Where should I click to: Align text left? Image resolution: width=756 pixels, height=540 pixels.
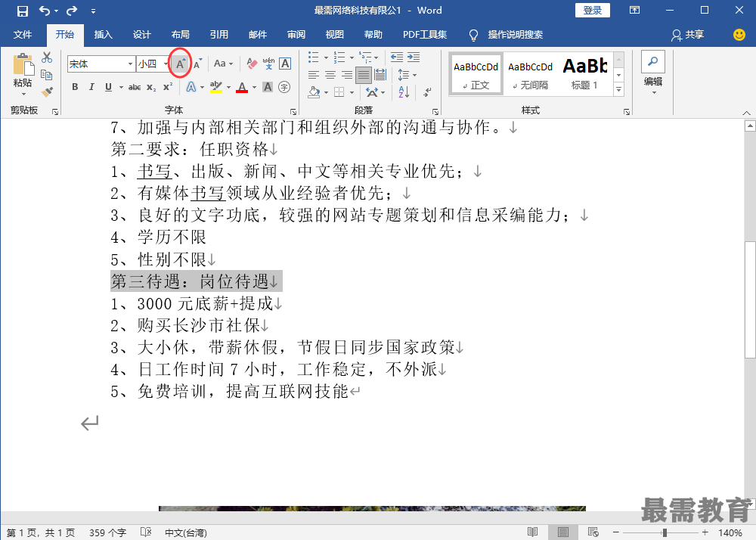coord(314,75)
